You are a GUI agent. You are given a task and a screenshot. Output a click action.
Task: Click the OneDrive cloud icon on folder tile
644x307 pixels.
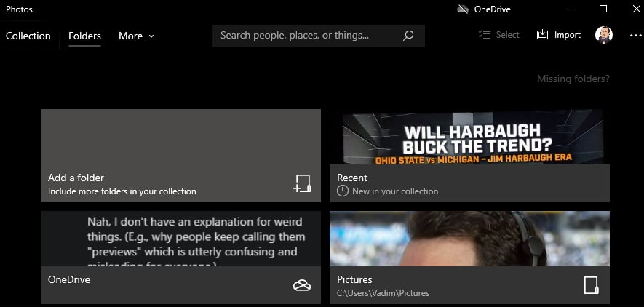click(x=302, y=285)
